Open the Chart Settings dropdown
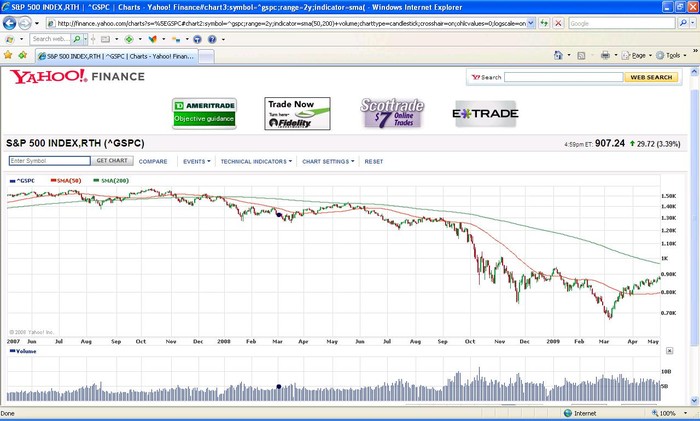The image size is (700, 421). [x=327, y=161]
